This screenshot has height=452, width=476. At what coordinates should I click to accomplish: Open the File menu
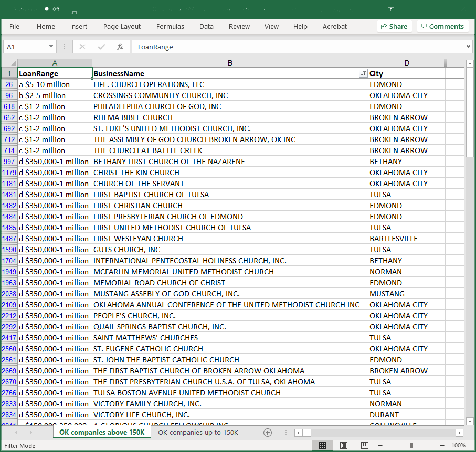14,27
